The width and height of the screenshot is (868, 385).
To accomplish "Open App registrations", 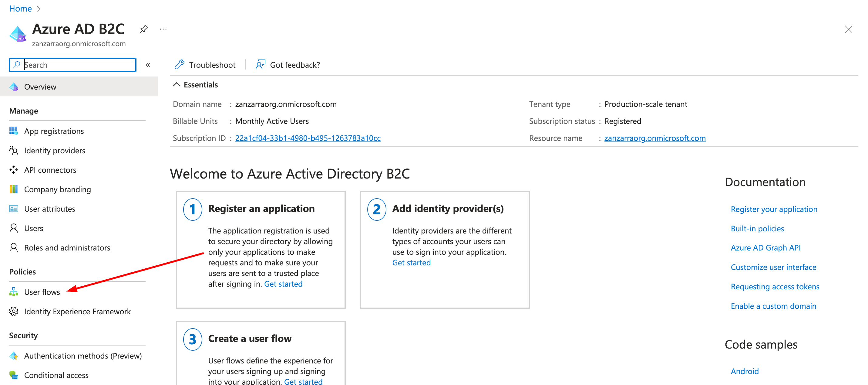I will [x=54, y=131].
